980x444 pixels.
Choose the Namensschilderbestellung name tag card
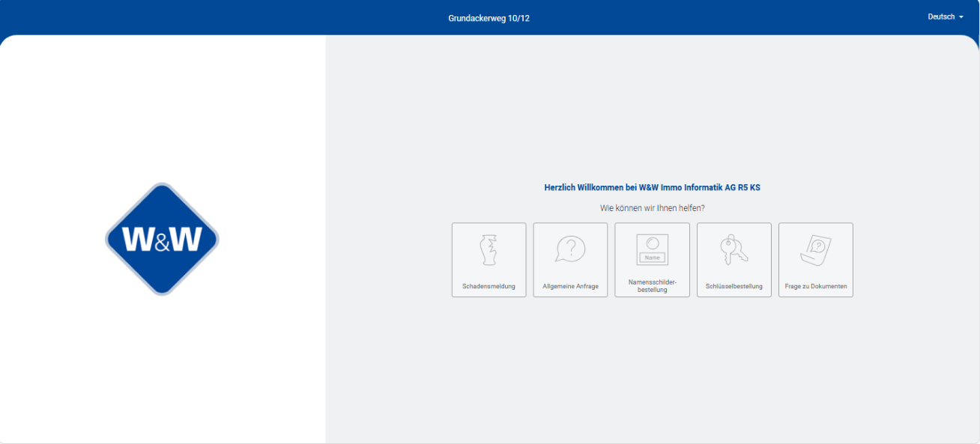(x=652, y=260)
